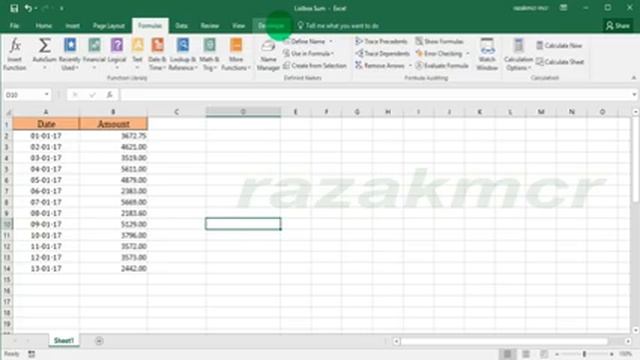This screenshot has width=640, height=360.
Task: Click the Share button
Action: tap(618, 26)
